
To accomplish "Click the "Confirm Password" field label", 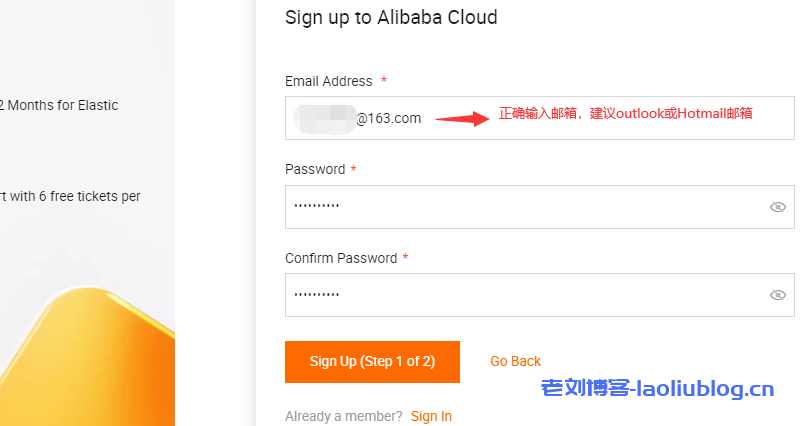I will [x=340, y=258].
